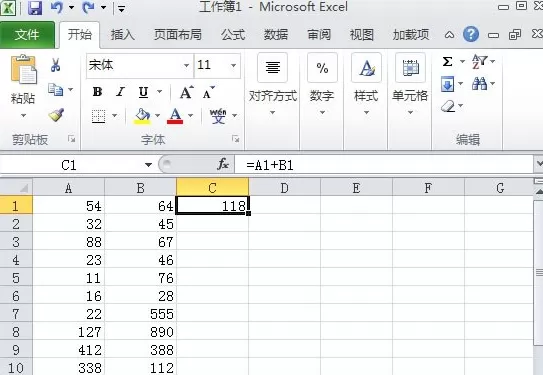Open the font size 11 dropdown
The height and width of the screenshot is (375, 543).
pyautogui.click(x=234, y=65)
